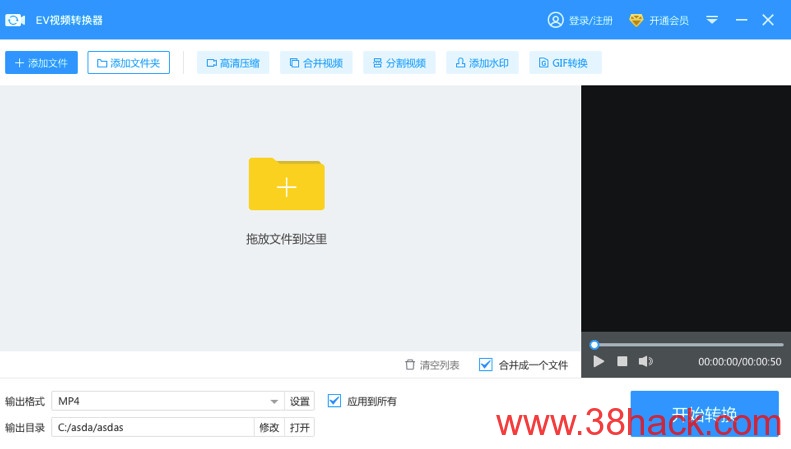
Task: Click the 添加文件夹 add folder button
Action: pos(129,63)
